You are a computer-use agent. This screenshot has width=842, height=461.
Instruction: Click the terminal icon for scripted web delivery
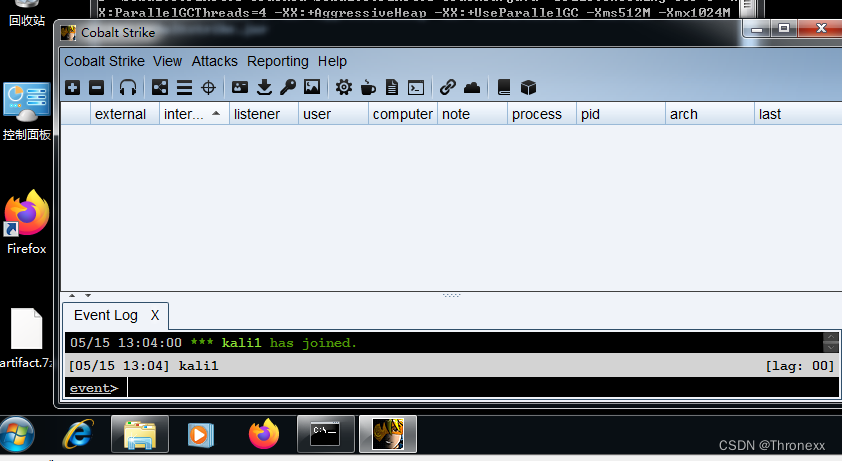(x=416, y=88)
